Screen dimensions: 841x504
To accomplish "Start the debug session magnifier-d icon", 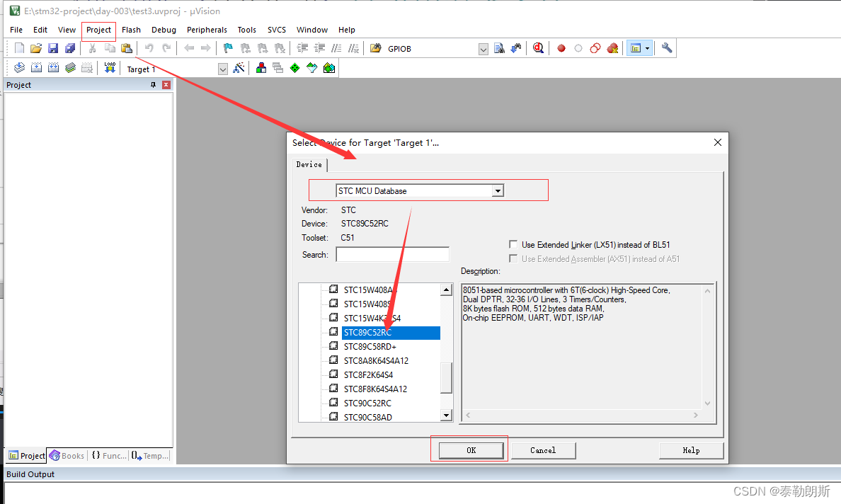I will point(539,48).
